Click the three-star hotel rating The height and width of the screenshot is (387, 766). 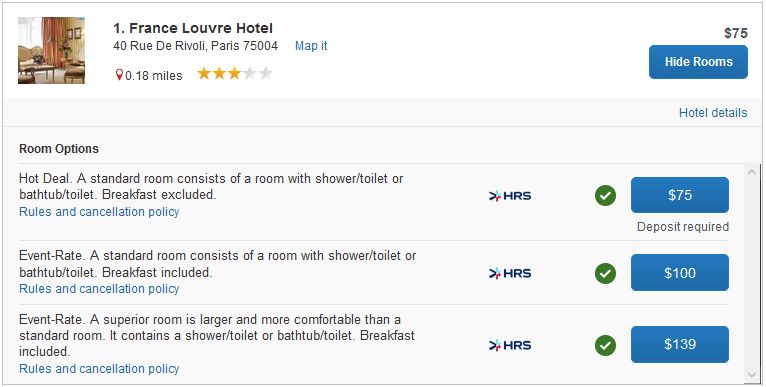pyautogui.click(x=234, y=74)
